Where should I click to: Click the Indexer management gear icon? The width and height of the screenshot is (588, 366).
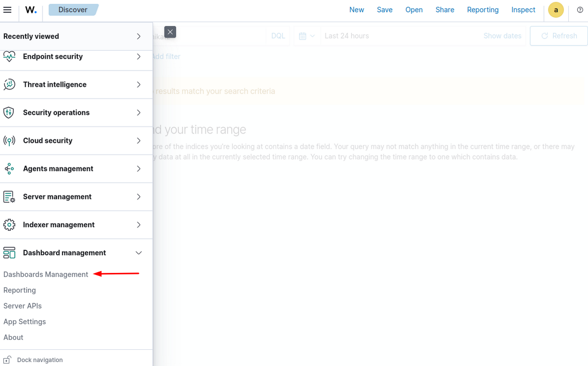9,225
